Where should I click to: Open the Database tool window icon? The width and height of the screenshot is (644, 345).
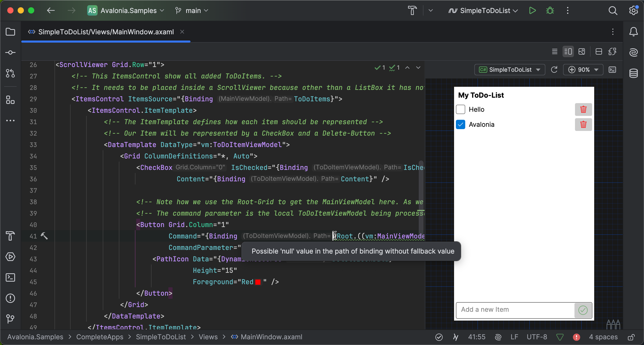click(x=633, y=73)
